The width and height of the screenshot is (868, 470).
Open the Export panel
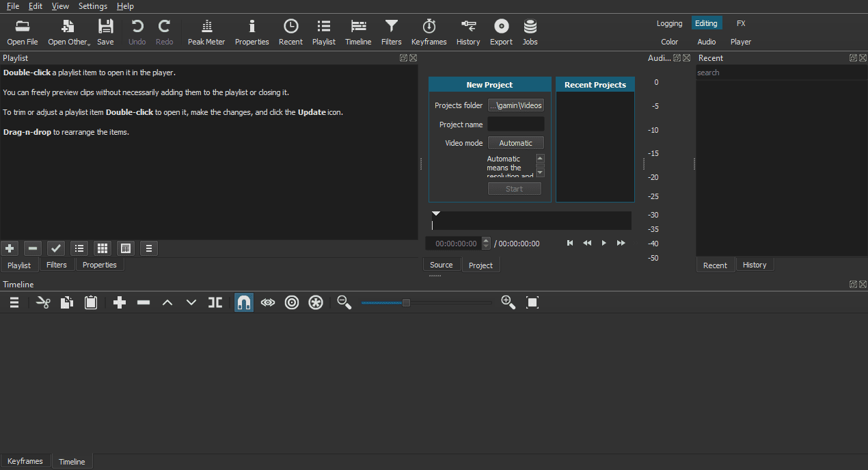point(501,32)
